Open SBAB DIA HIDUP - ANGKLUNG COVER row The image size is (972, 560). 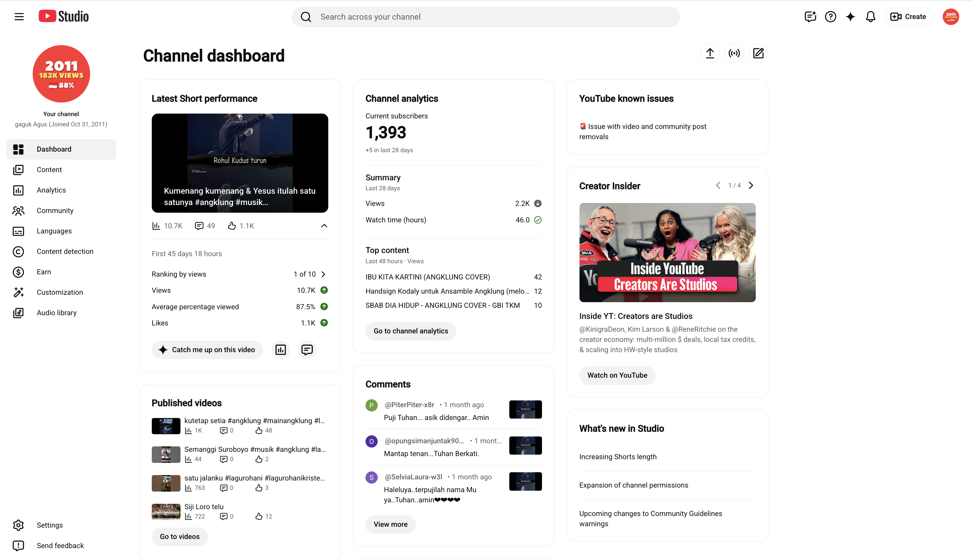pos(454,305)
